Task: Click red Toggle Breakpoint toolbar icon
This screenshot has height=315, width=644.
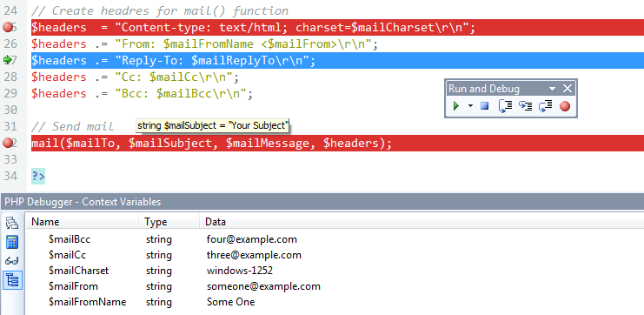Action: [x=565, y=106]
